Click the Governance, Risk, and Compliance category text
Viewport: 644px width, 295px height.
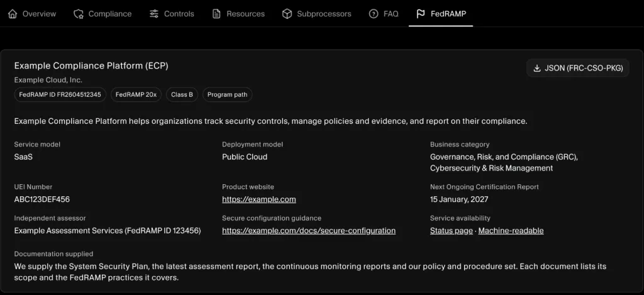click(504, 162)
